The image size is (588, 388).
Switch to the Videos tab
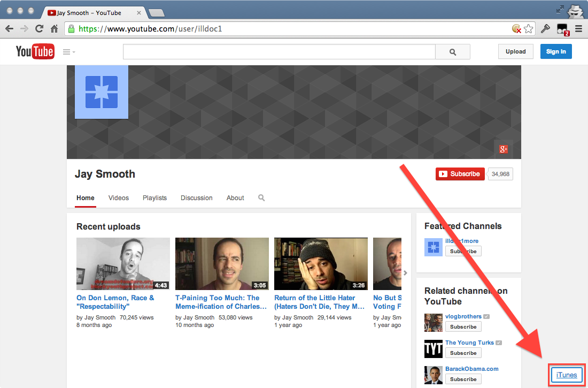(119, 198)
